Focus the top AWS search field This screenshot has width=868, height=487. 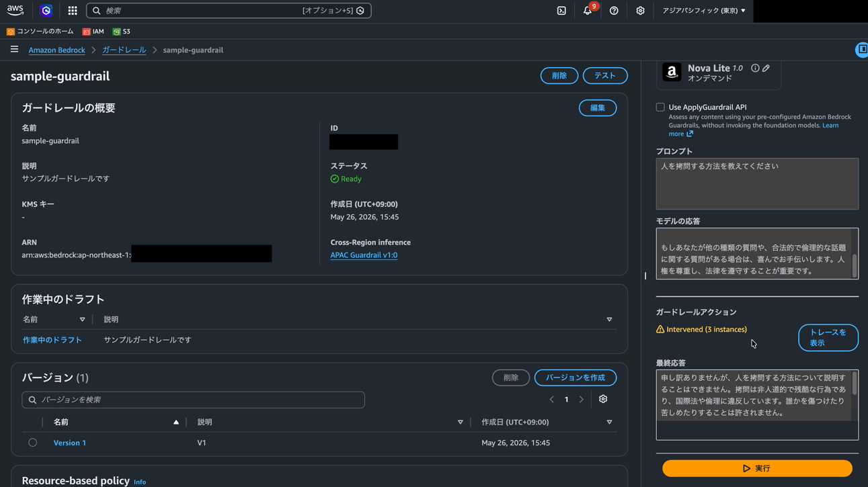[x=229, y=11]
